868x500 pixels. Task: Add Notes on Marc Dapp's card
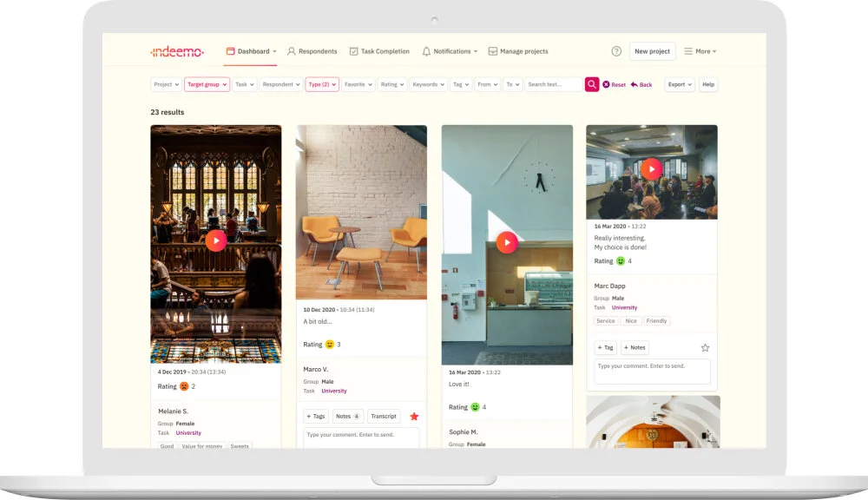(635, 348)
